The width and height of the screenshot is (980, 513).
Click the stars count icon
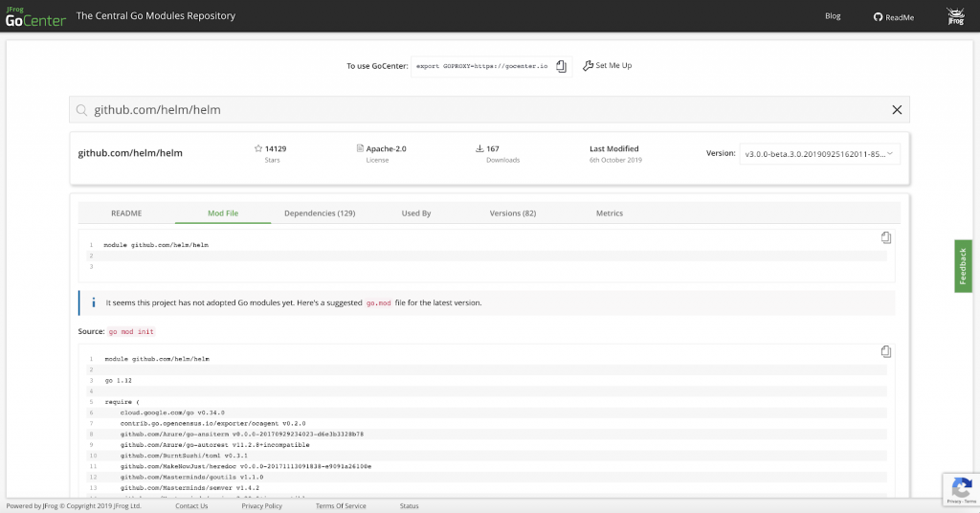[x=258, y=149]
